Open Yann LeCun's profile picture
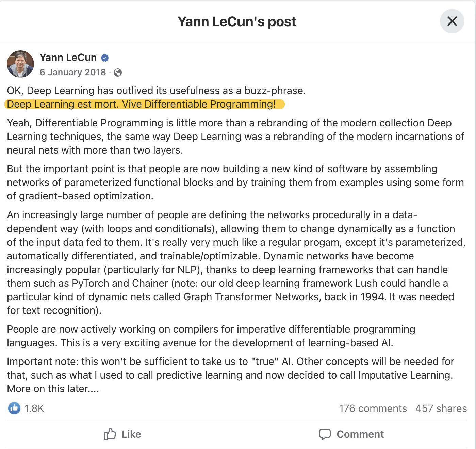The image size is (476, 449). pos(20,64)
